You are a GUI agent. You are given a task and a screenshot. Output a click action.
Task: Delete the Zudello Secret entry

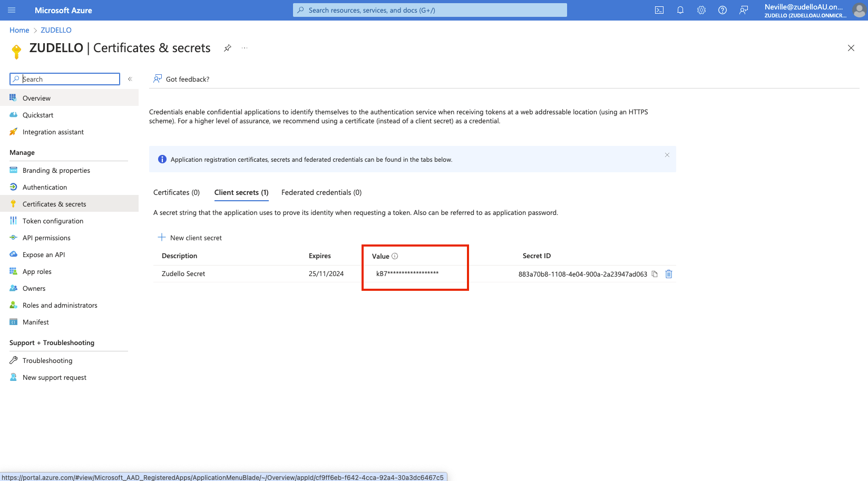coord(669,274)
